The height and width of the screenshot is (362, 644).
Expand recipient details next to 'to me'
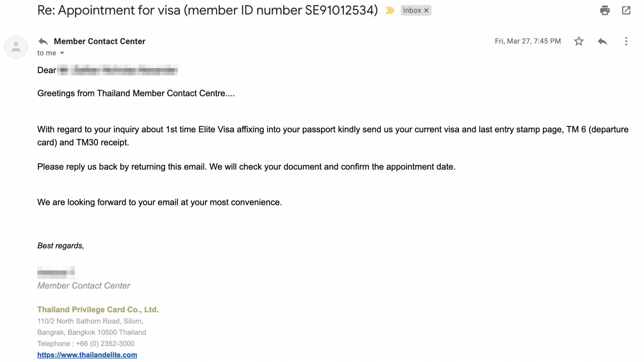click(62, 53)
